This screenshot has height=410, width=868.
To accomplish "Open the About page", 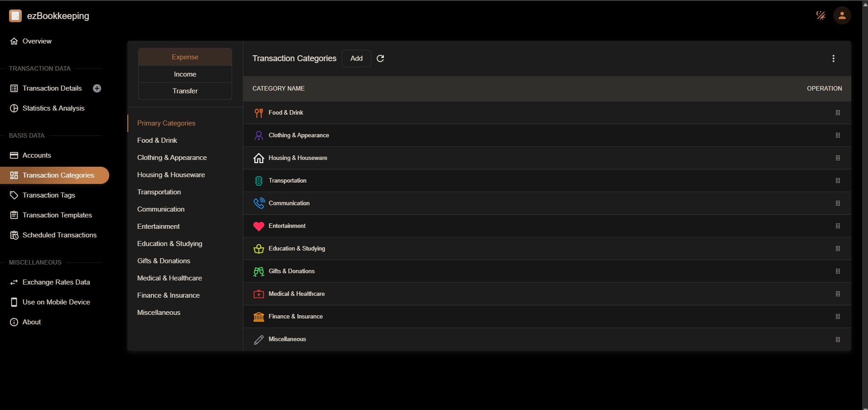I will 54,322.
